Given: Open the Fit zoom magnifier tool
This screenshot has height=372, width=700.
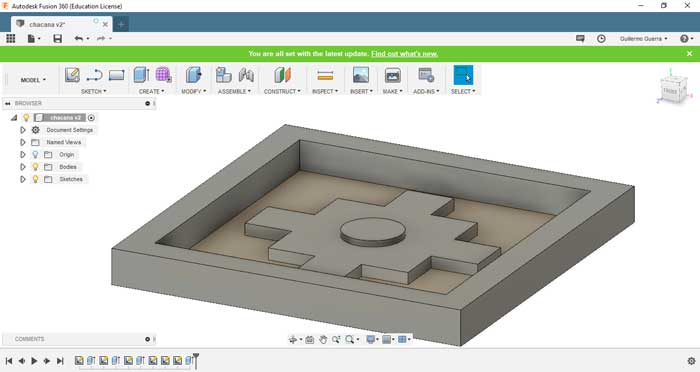Looking at the screenshot, I should (350, 339).
